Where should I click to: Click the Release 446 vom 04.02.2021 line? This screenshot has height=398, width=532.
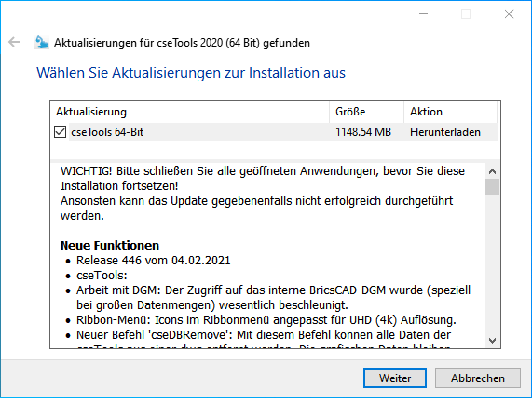point(153,260)
